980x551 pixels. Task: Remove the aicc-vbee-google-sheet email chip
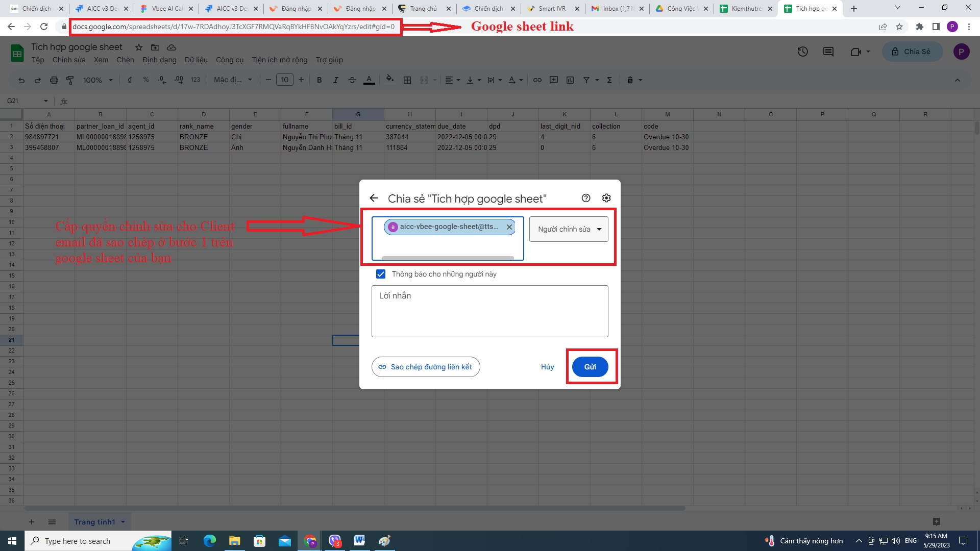(x=509, y=227)
